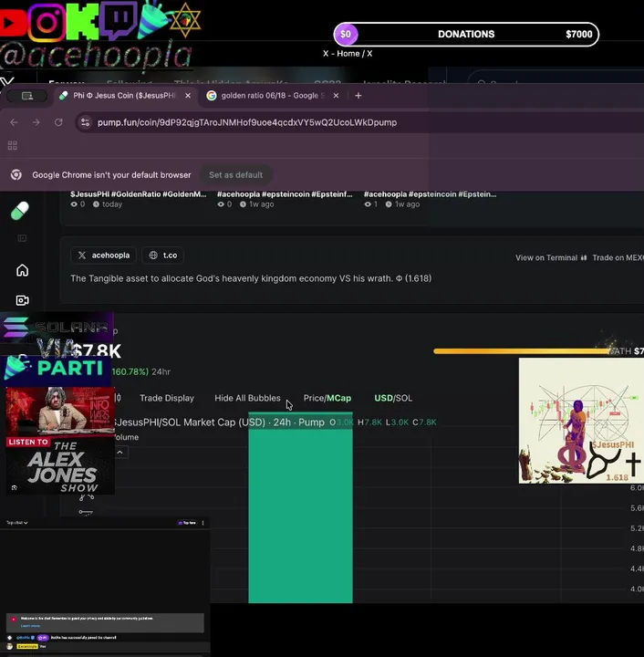The image size is (644, 657).
Task: Switch chart to MCap mode
Action: (338, 398)
